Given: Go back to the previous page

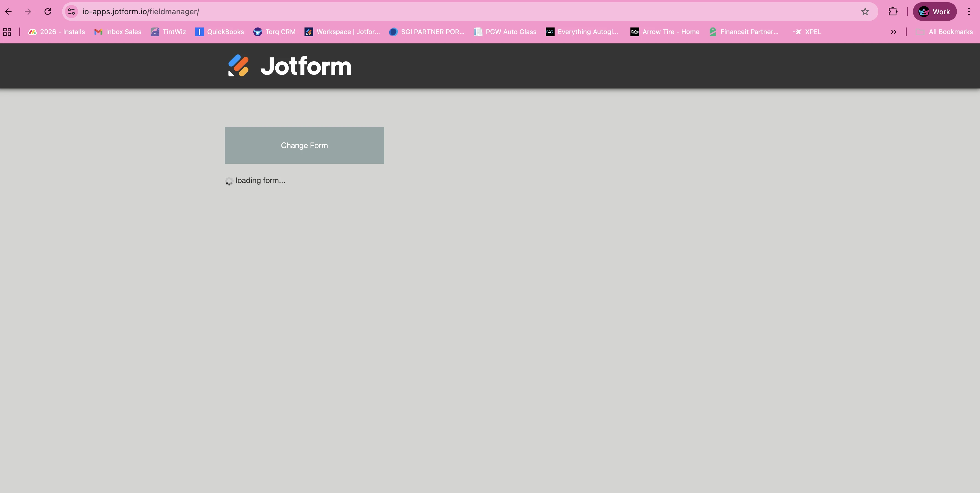Looking at the screenshot, I should [8, 12].
